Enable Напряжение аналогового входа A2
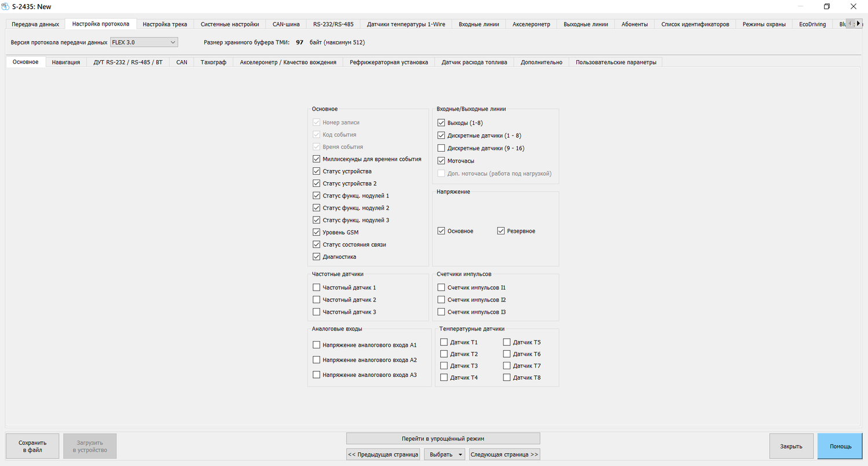This screenshot has width=868, height=466. pyautogui.click(x=316, y=360)
